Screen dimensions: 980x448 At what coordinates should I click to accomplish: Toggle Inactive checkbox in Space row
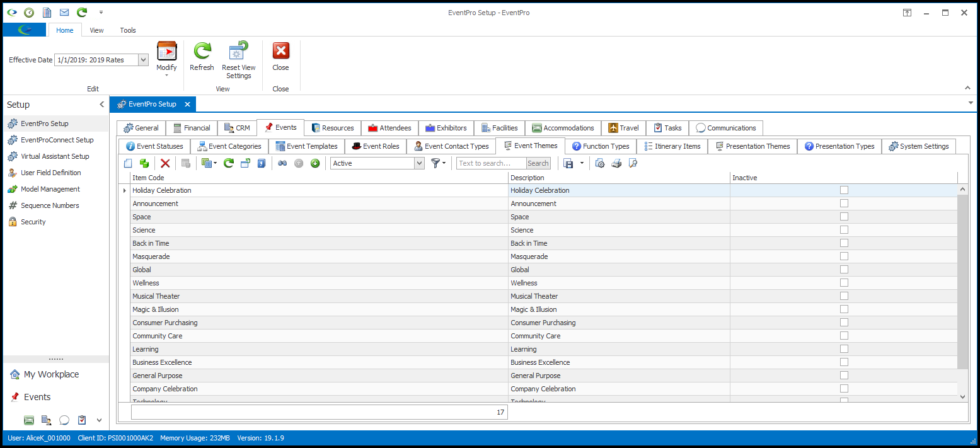pos(844,216)
